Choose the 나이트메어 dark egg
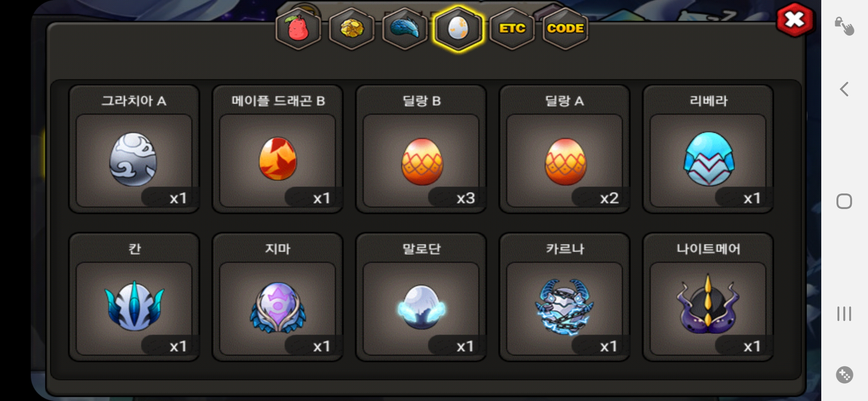This screenshot has height=401, width=868. 708,297
